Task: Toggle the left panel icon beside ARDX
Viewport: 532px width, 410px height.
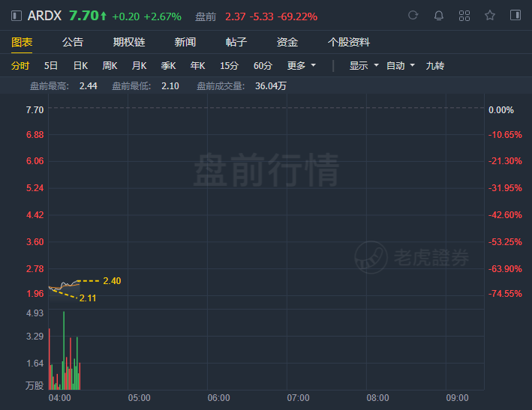Action: 17,16
